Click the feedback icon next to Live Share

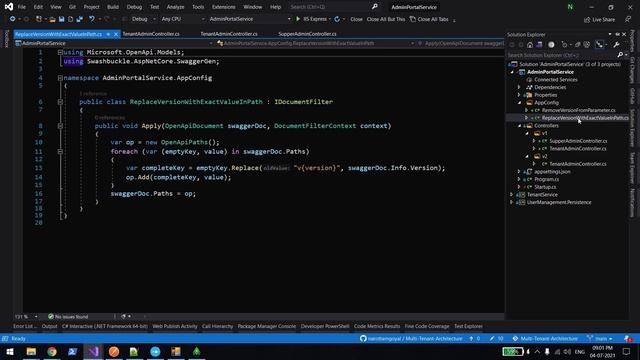628,19
